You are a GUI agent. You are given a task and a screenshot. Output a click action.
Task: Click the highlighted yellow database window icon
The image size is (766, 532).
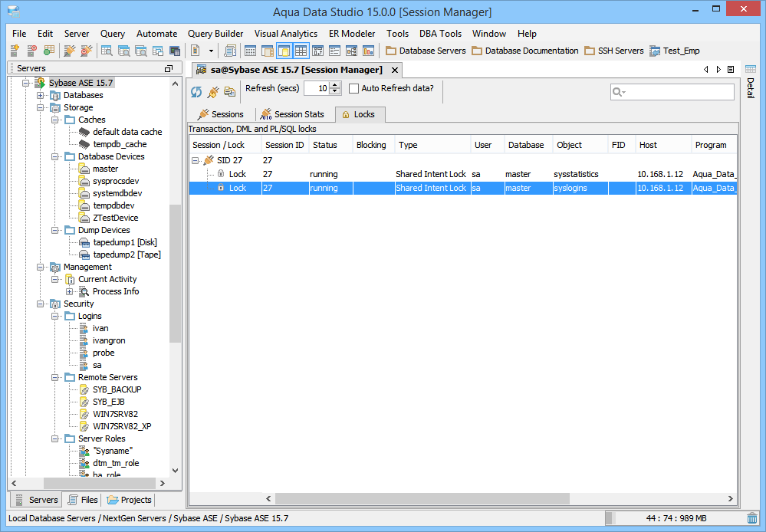284,51
